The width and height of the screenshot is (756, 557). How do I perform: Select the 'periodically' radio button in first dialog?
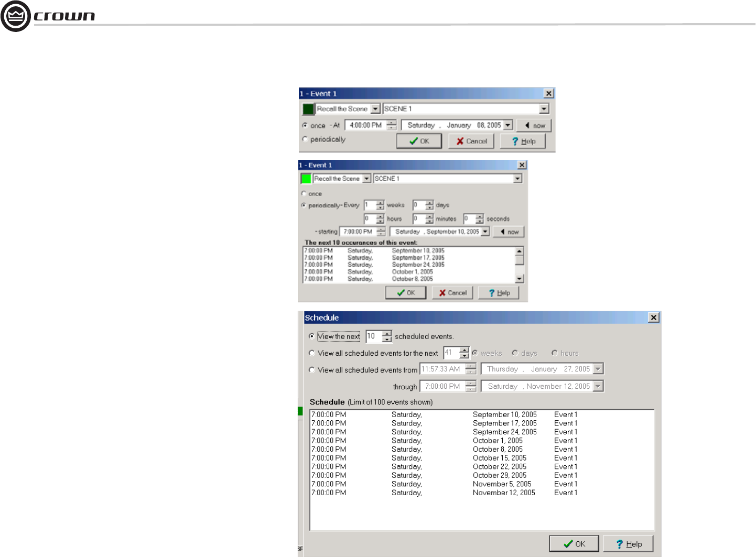pos(305,139)
